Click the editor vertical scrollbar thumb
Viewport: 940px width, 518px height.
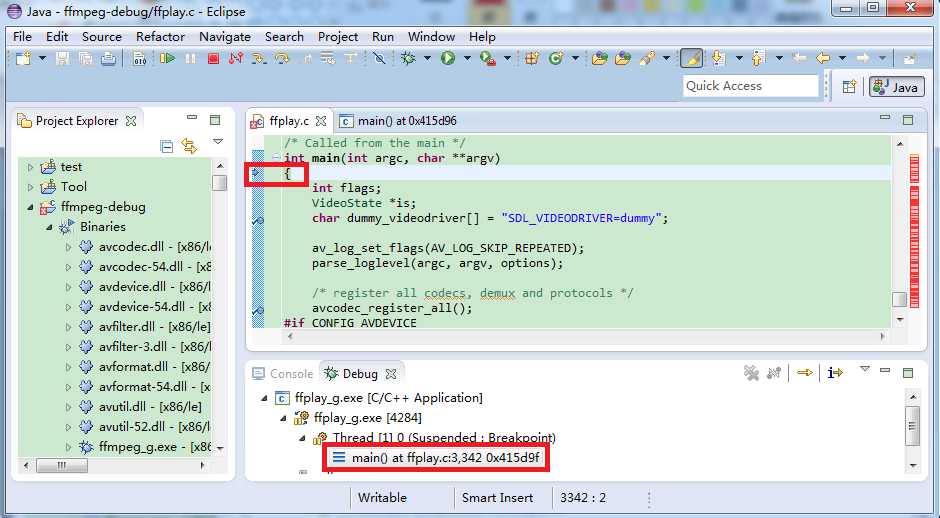tap(899, 299)
